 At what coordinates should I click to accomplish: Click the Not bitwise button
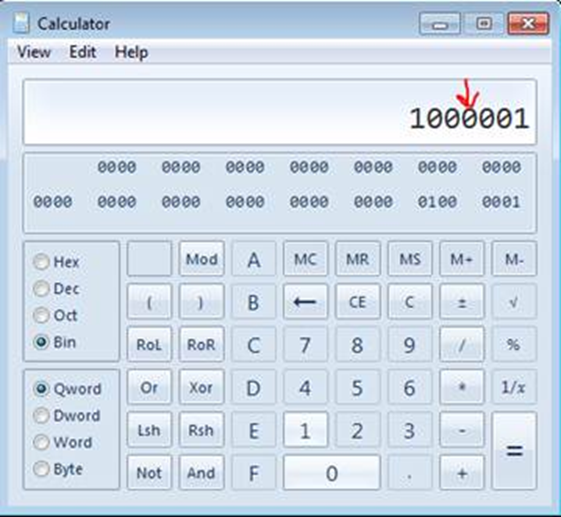coord(149,472)
